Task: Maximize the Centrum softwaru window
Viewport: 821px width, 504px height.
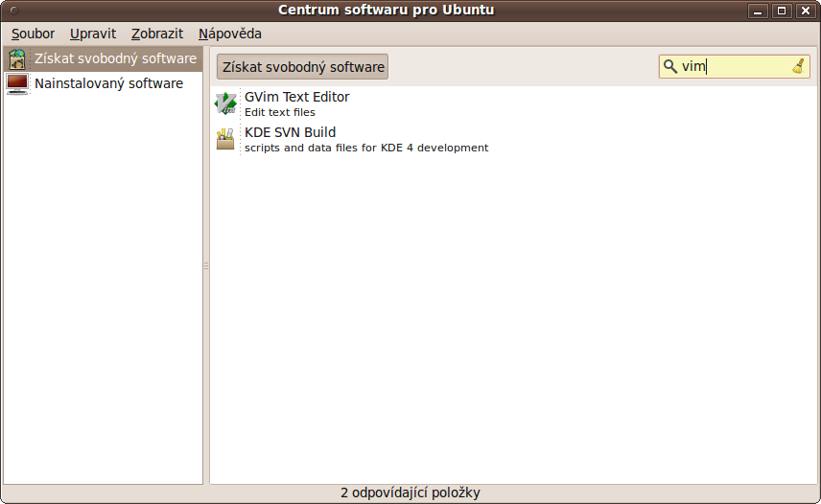Action: (782, 11)
